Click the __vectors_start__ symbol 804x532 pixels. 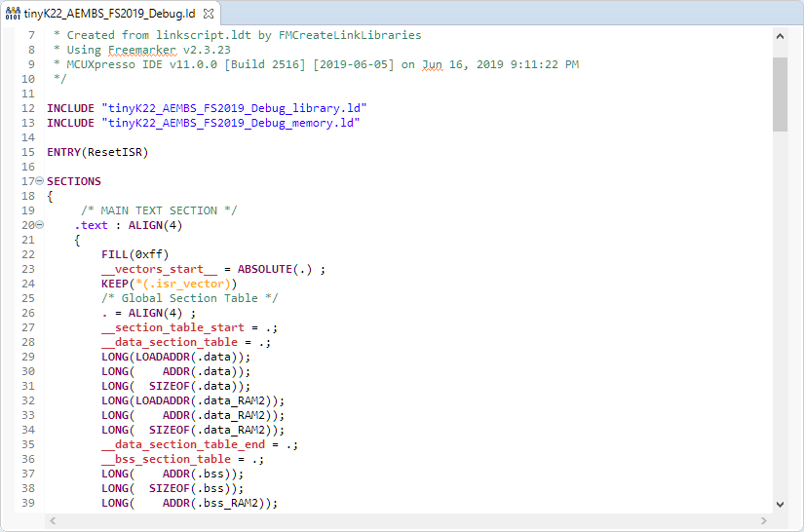coord(159,269)
